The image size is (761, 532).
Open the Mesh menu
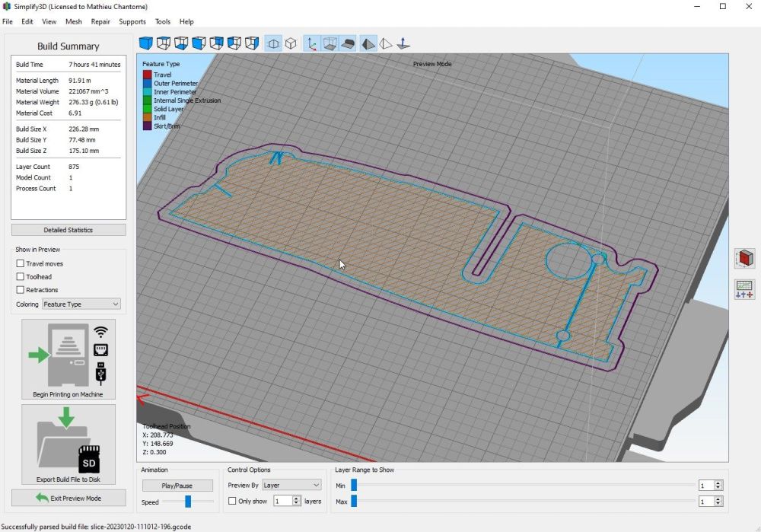click(x=74, y=22)
